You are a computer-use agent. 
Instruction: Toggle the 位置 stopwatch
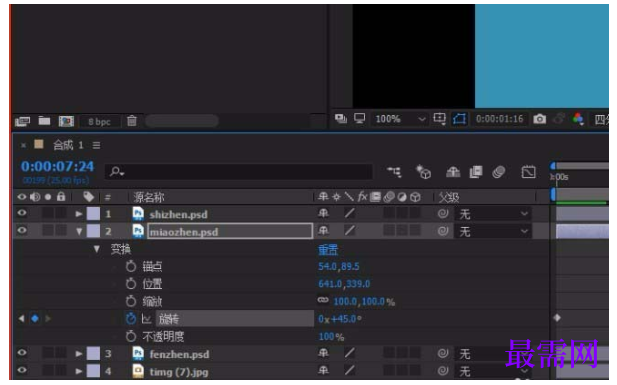click(131, 284)
